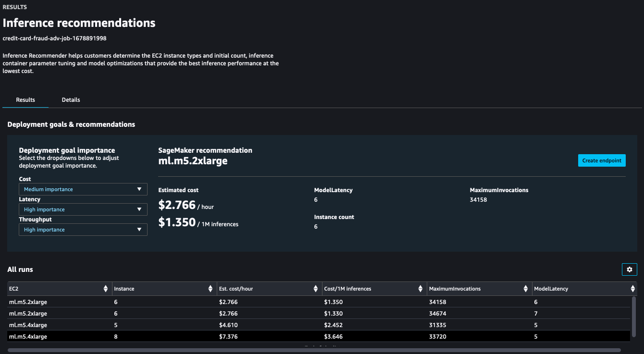Click the job name credit-card-fraud-adv-job-1678891998
The height and width of the screenshot is (354, 644).
[55, 38]
